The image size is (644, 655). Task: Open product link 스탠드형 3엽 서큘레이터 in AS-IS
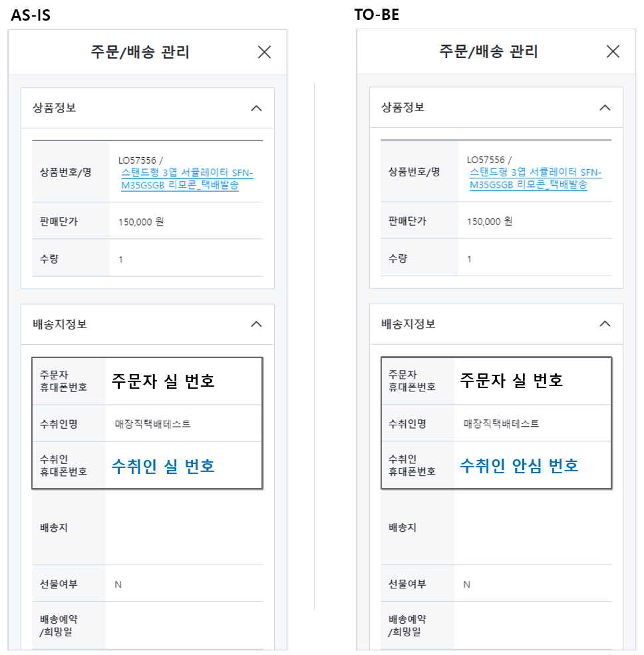click(x=186, y=179)
